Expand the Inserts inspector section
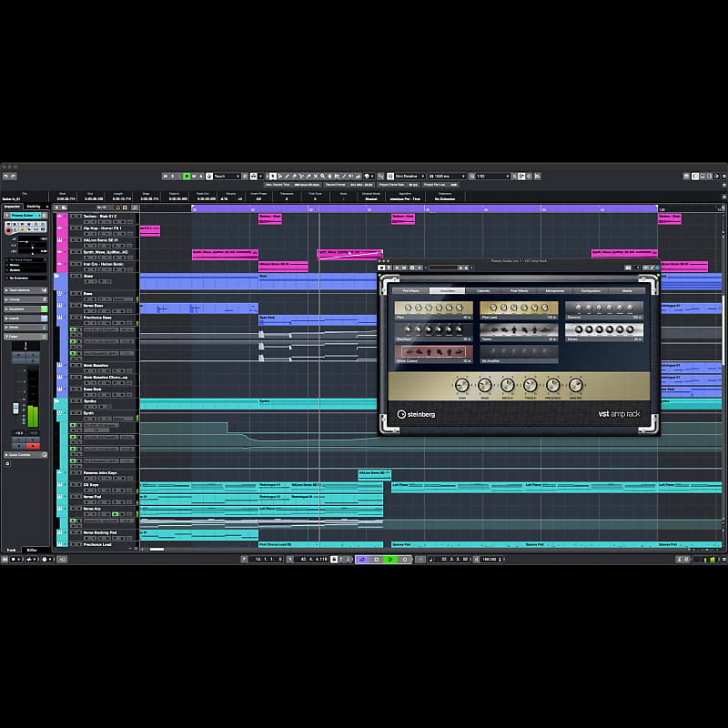The height and width of the screenshot is (728, 728). (25, 318)
